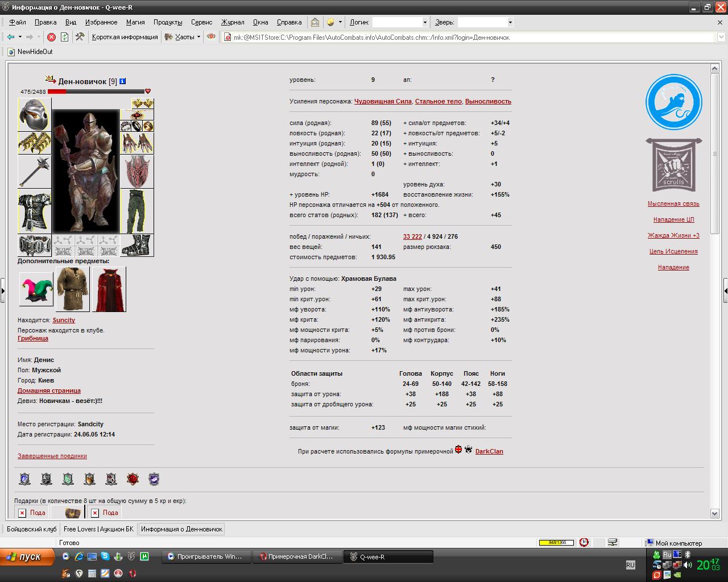Click the clock icon in status bar
The width and height of the screenshot is (728, 582).
point(584,542)
